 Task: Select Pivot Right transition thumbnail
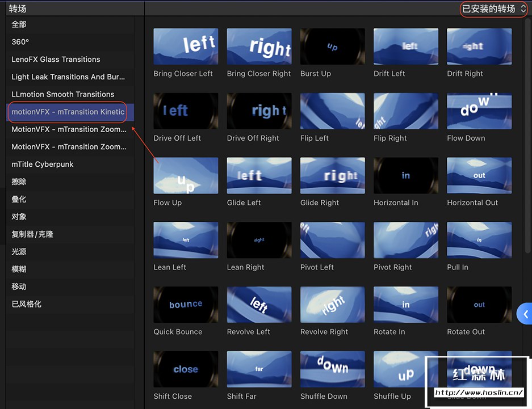(x=406, y=240)
